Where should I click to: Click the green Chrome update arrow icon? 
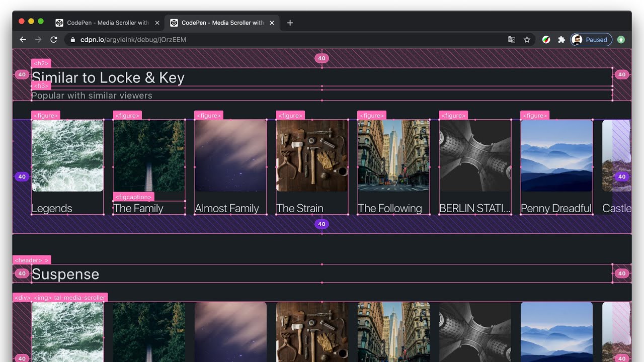pyautogui.click(x=621, y=40)
